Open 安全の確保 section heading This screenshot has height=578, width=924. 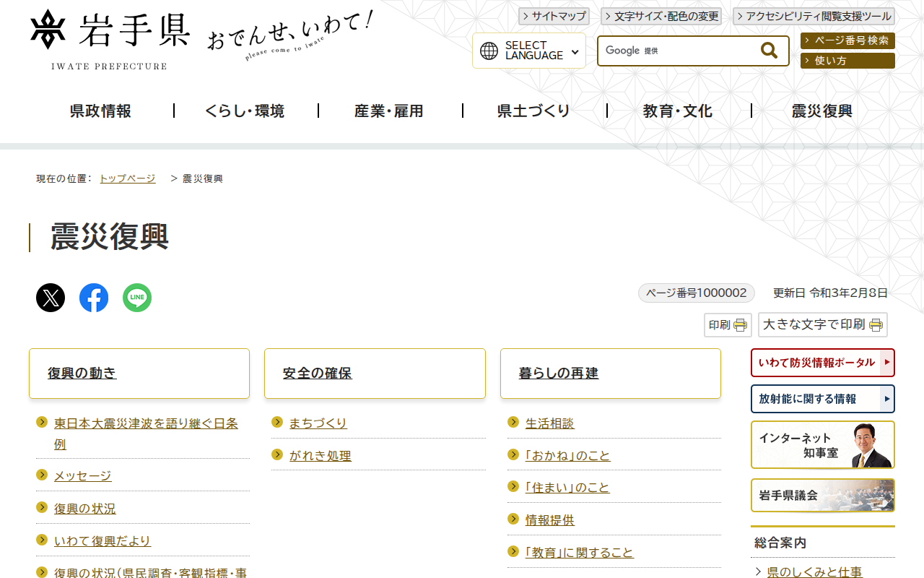click(318, 374)
